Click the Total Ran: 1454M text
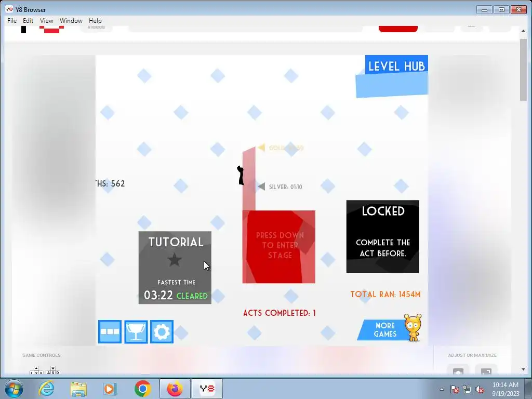This screenshot has height=399, width=532. 385,294
